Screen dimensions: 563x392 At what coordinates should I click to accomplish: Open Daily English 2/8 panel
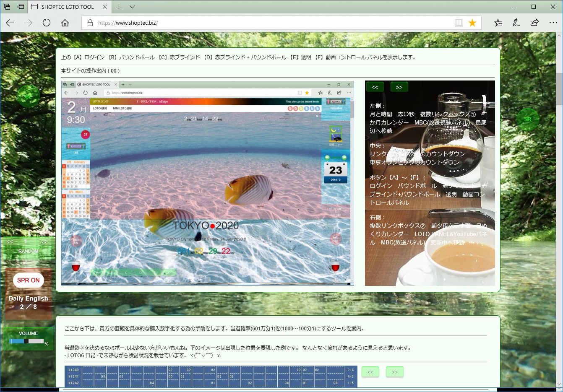29,302
